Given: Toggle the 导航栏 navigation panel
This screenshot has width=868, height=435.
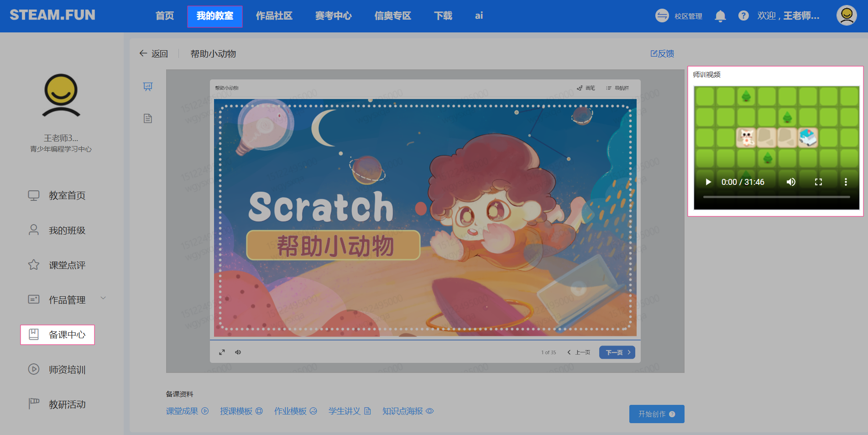Looking at the screenshot, I should point(617,88).
